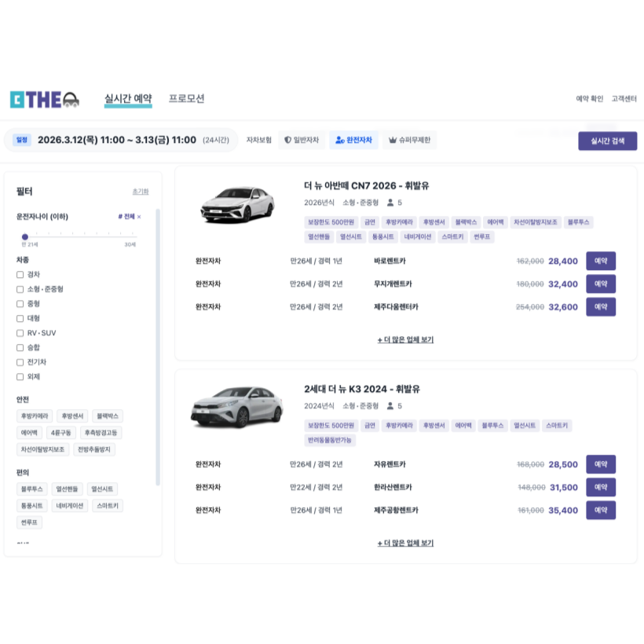The height and width of the screenshot is (644, 644).
Task: Select the 슈퍼무제한 crown insurance option
Action: [x=408, y=140]
